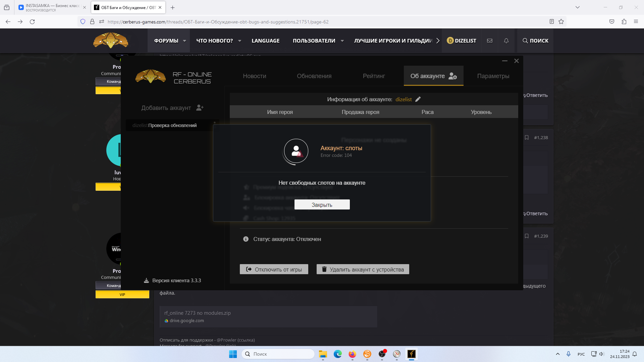
Task: Open post number #1,239 link
Action: point(541,236)
